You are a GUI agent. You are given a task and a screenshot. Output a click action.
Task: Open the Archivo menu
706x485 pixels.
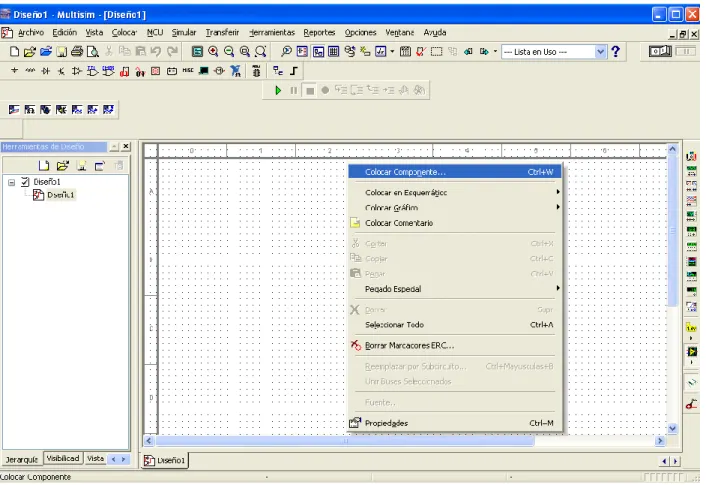coord(31,32)
